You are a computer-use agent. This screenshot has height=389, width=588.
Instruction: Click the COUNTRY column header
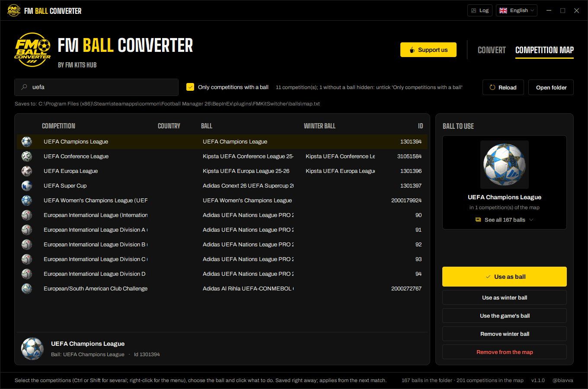click(169, 126)
